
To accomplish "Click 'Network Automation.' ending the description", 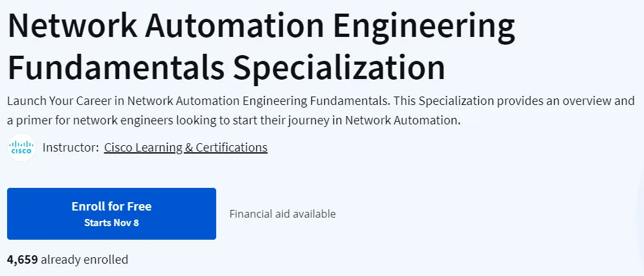I will click(403, 121).
